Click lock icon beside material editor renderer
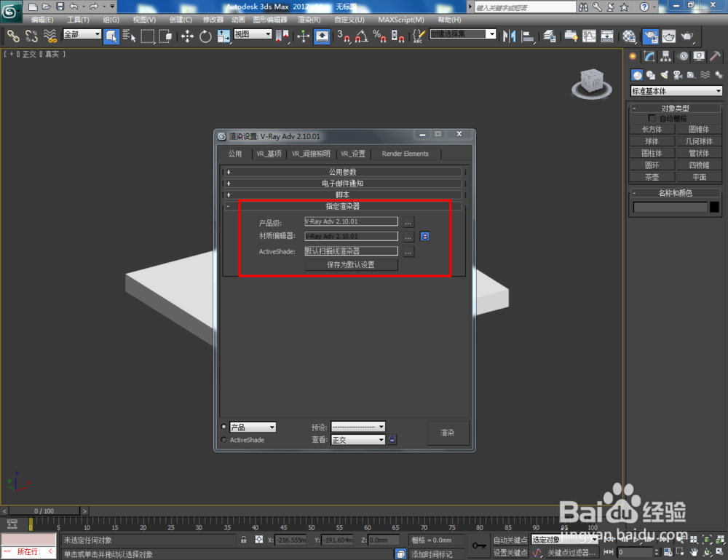Image resolution: width=728 pixels, height=560 pixels. pos(424,237)
